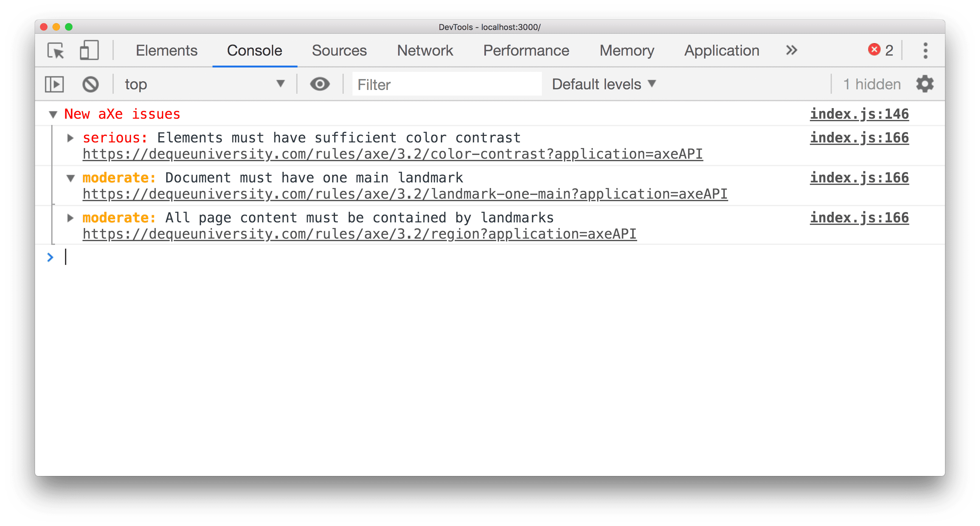This screenshot has height=526, width=980.
Task: Click the Device Toolbar toggle icon
Action: (x=89, y=49)
